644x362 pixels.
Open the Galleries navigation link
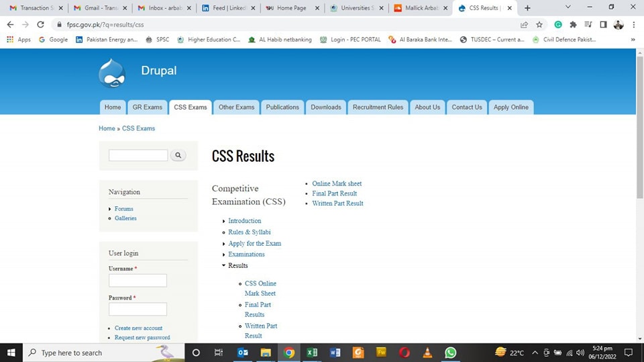[125, 218]
